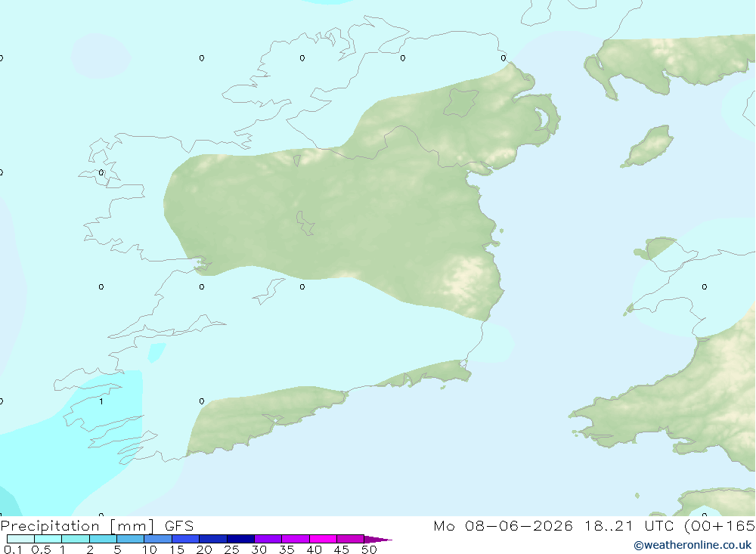Image resolution: width=756 pixels, height=554 pixels.
Task: Pick the 35–40 mm purple legend swatch
Action: [296, 539]
